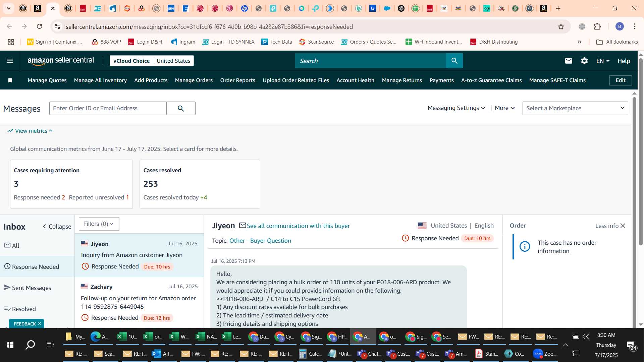Select the All inbox folder
The width and height of the screenshot is (644, 362).
pos(37,245)
